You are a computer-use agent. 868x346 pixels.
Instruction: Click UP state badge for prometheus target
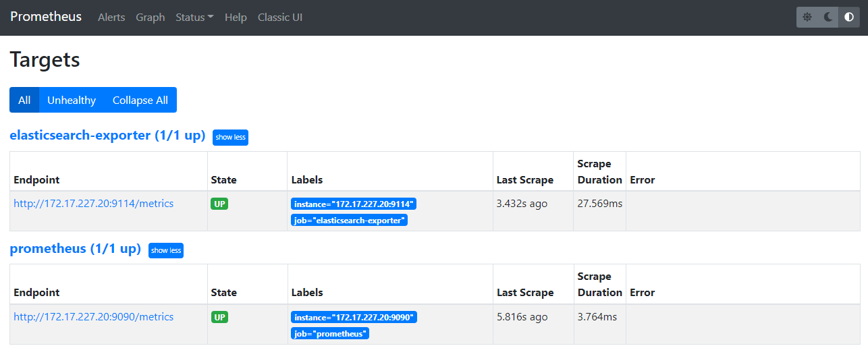point(219,317)
